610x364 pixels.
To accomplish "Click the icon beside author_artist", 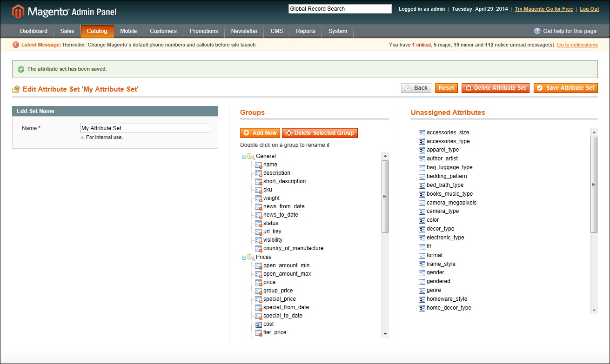I will pyautogui.click(x=422, y=159).
